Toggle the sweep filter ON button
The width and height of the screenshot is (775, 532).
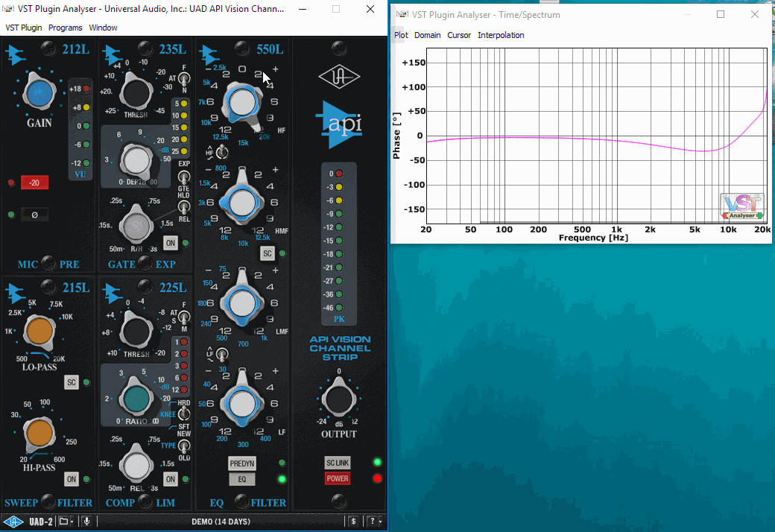pos(72,478)
